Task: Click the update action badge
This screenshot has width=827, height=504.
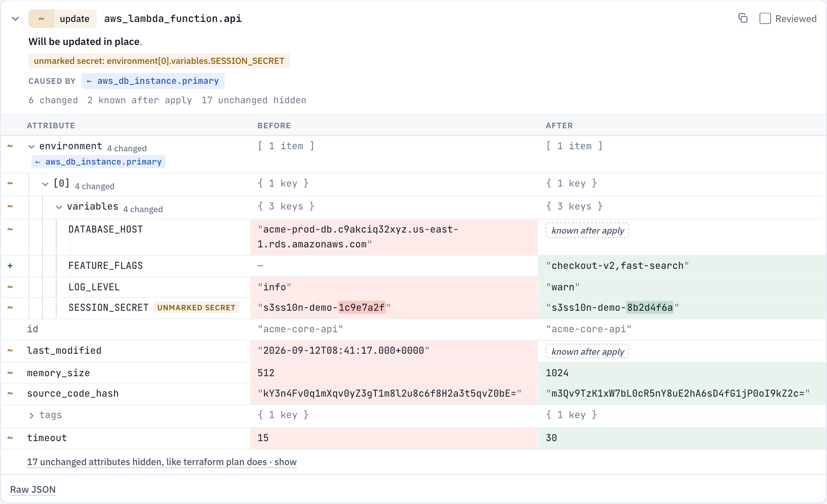Action: (x=62, y=19)
